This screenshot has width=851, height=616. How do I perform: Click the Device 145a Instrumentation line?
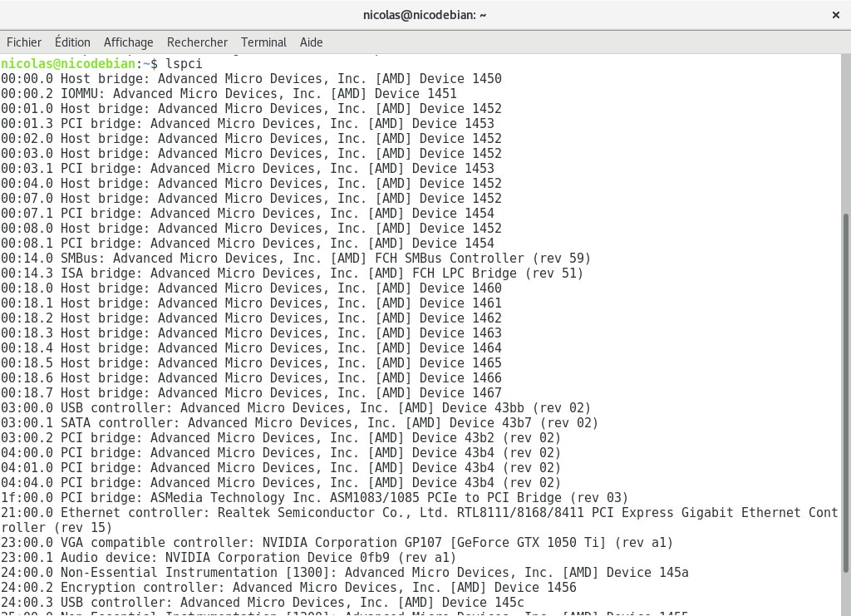point(345,573)
